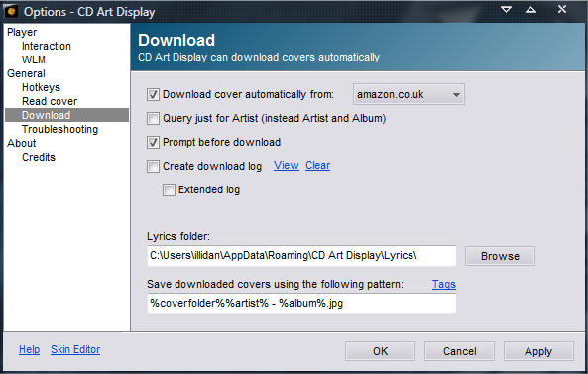Close the Options window with X
Image resolution: width=588 pixels, height=374 pixels.
click(x=562, y=9)
